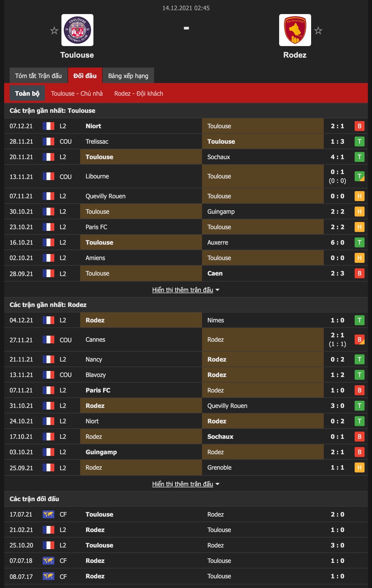Click orange H badge for Amiens match
The height and width of the screenshot is (588, 372).
(x=359, y=258)
